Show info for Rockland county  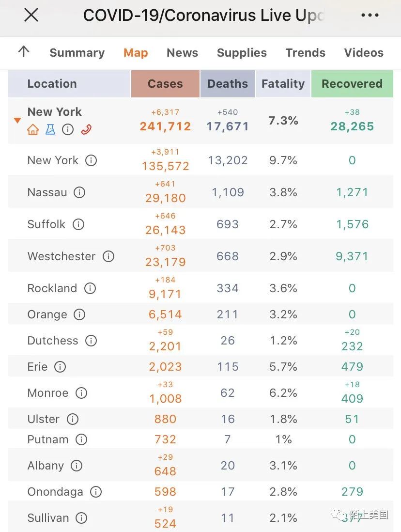coord(90,288)
